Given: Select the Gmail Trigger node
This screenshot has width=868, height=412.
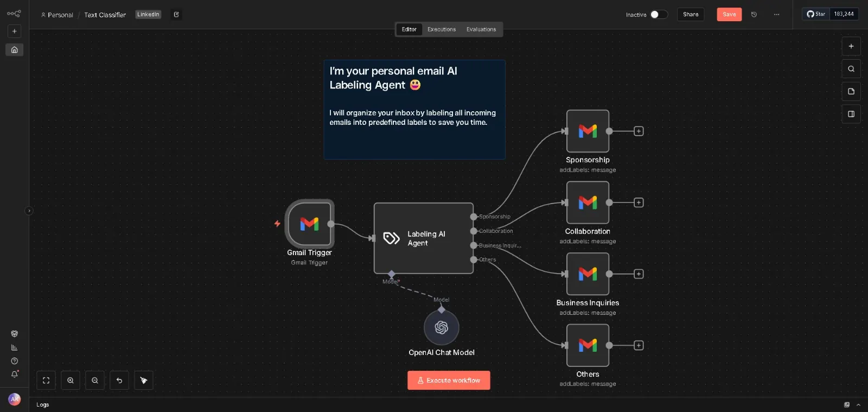Looking at the screenshot, I should click(310, 224).
